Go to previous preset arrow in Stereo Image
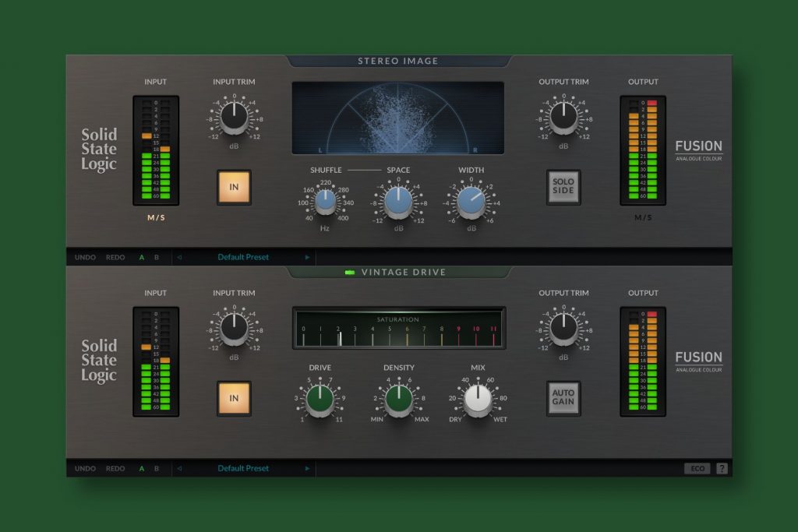 click(x=179, y=257)
